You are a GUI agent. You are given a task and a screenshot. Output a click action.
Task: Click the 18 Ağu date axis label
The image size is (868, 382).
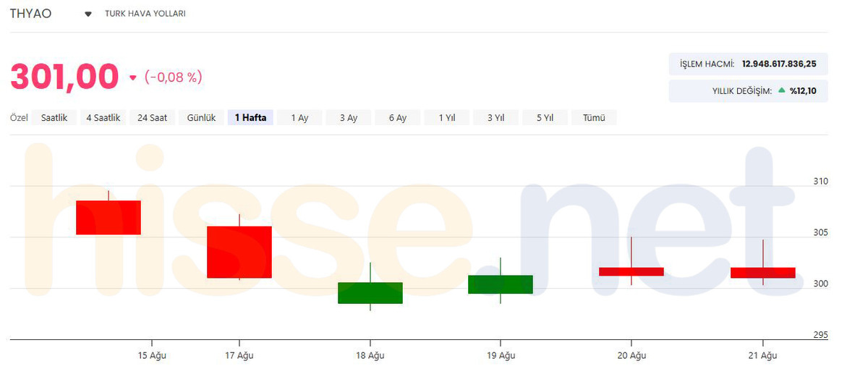point(370,355)
